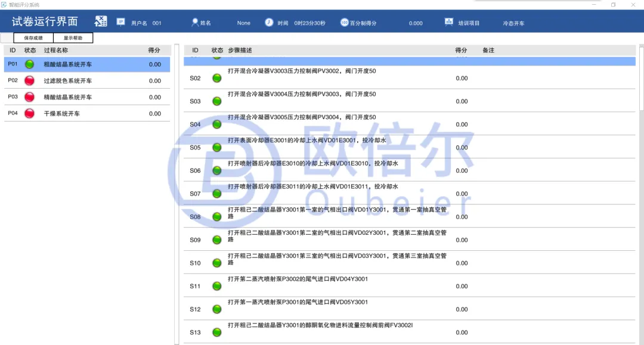Click the score icon beside 百分制得分
Screen dimensions: 644x345
click(344, 22)
